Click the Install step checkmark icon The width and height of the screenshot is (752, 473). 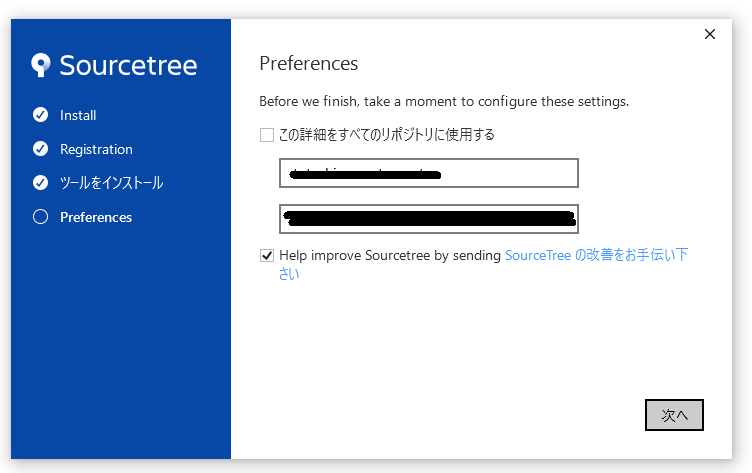(x=41, y=115)
